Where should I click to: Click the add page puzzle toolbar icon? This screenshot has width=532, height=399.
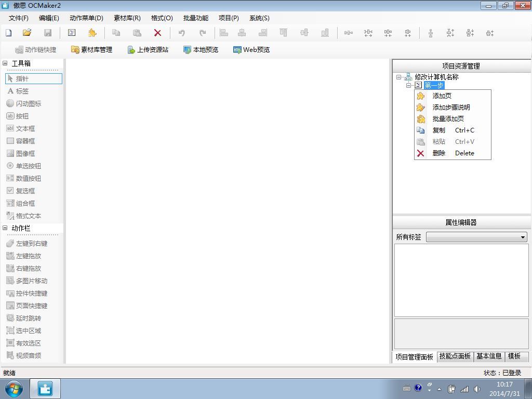92,33
